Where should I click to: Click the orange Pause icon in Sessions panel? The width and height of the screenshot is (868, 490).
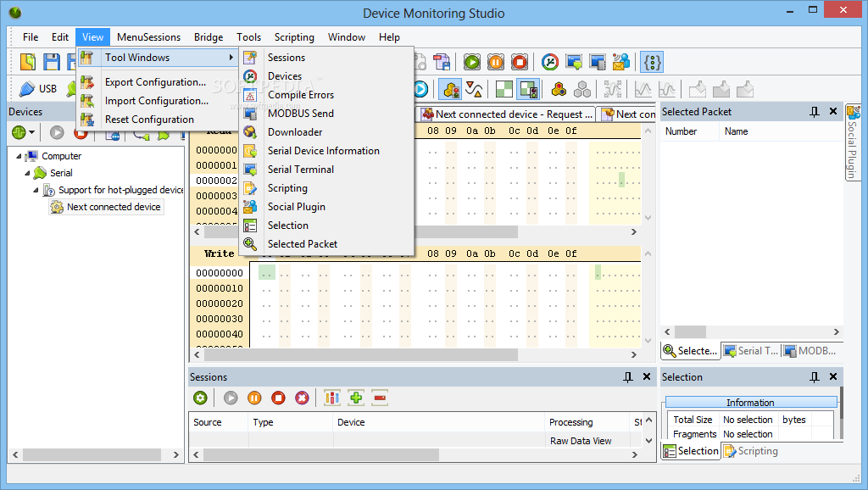[254, 398]
